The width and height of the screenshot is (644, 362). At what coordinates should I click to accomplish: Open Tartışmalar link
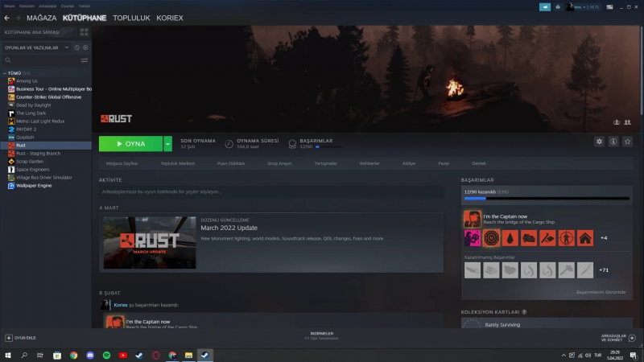326,163
